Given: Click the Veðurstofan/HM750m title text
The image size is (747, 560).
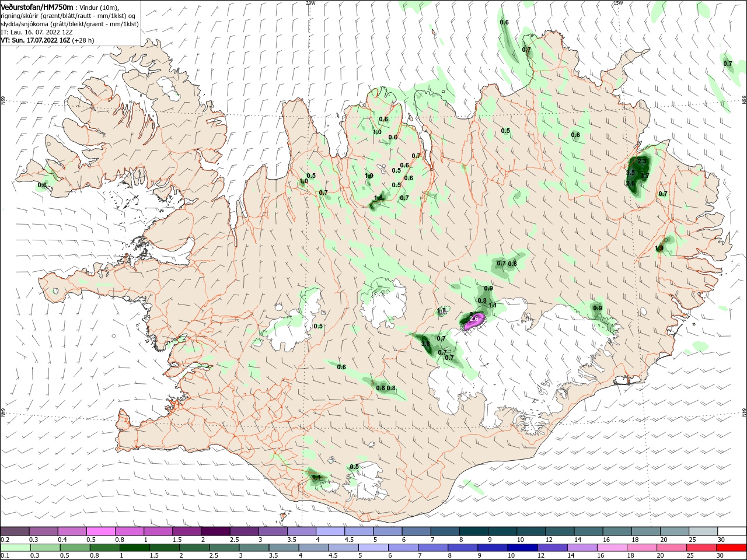Looking at the screenshot, I should click(x=37, y=6).
